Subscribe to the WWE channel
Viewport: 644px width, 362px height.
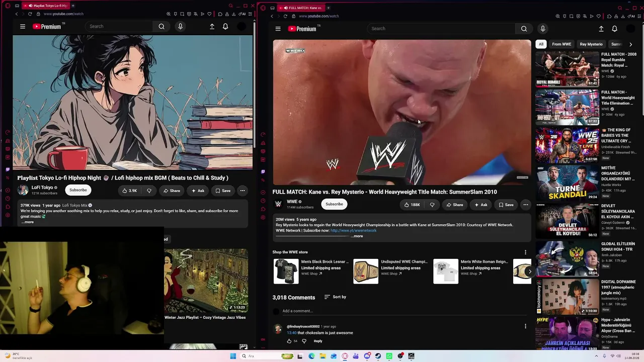[334, 204]
